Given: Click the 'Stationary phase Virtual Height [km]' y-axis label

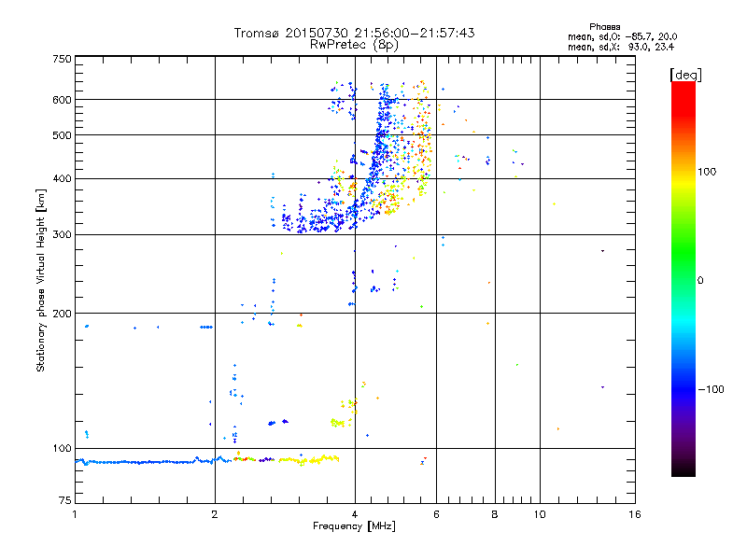Looking at the screenshot, I should point(40,280).
